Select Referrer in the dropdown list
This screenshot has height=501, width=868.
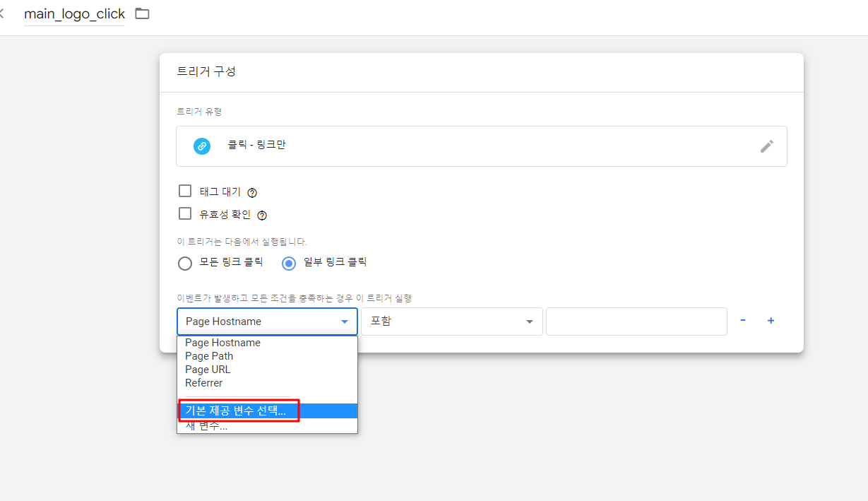[x=203, y=382]
